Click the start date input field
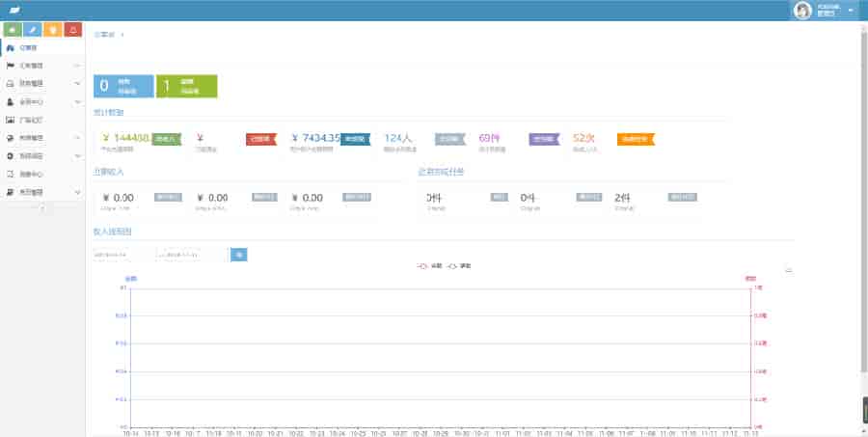Viewport: 868px width, 437px height. [122, 255]
